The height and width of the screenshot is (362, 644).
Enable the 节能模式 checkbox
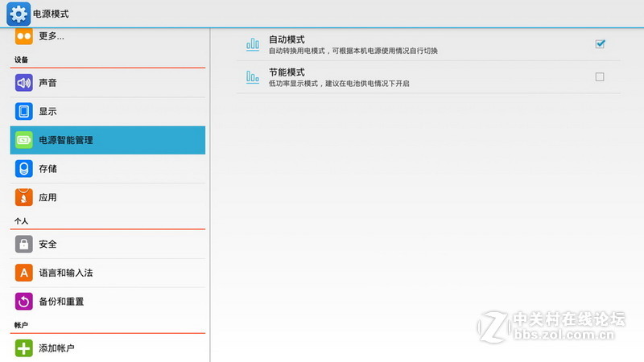pos(600,76)
